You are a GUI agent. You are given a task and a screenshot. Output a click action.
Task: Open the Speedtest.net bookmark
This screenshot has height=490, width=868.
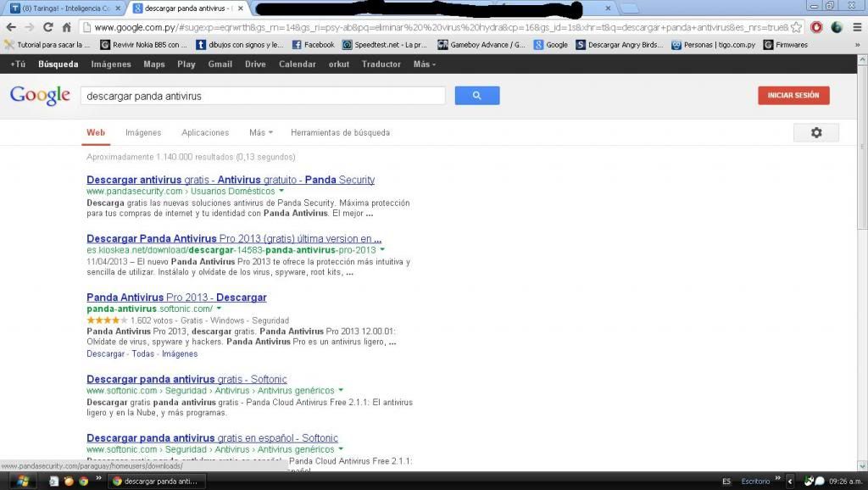(385, 45)
